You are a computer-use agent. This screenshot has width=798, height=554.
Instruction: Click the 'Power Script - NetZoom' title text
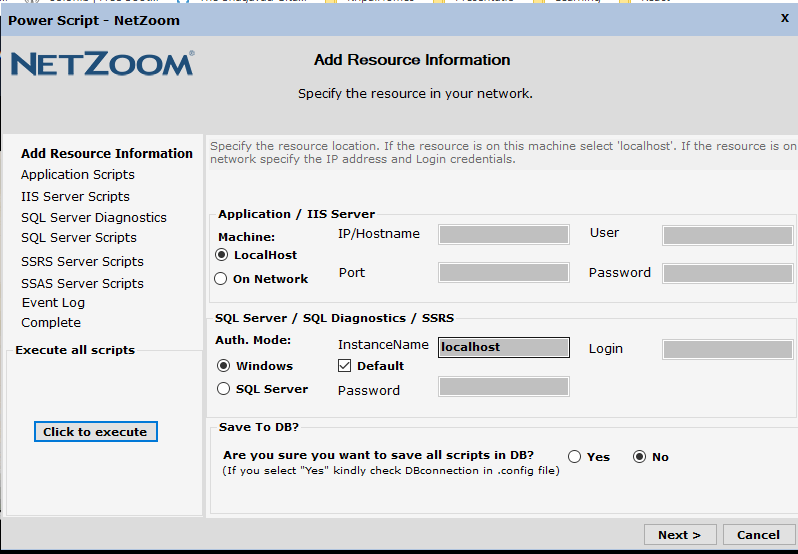(x=94, y=20)
